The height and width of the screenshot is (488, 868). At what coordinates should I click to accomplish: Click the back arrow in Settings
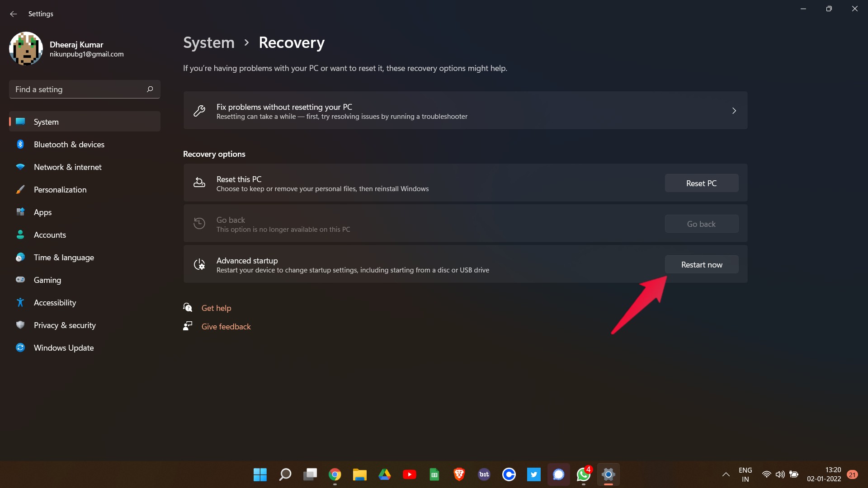13,14
